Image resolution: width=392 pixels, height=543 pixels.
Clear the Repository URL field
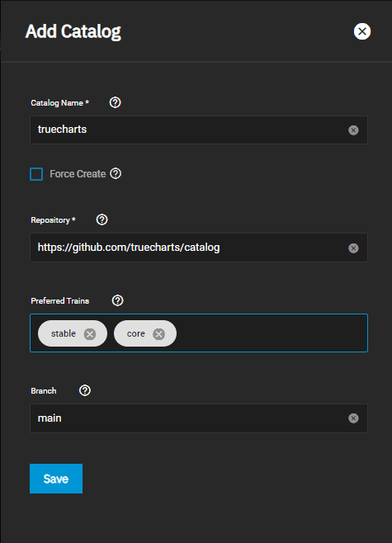[x=353, y=248]
